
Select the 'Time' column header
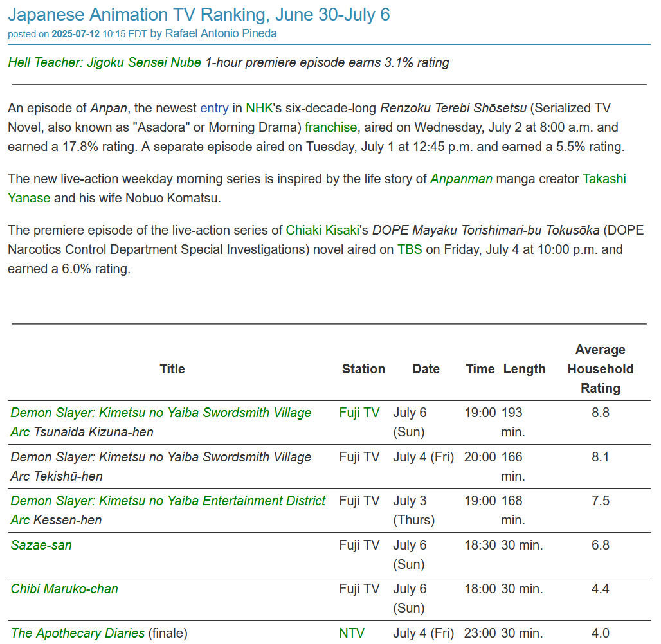coord(480,369)
